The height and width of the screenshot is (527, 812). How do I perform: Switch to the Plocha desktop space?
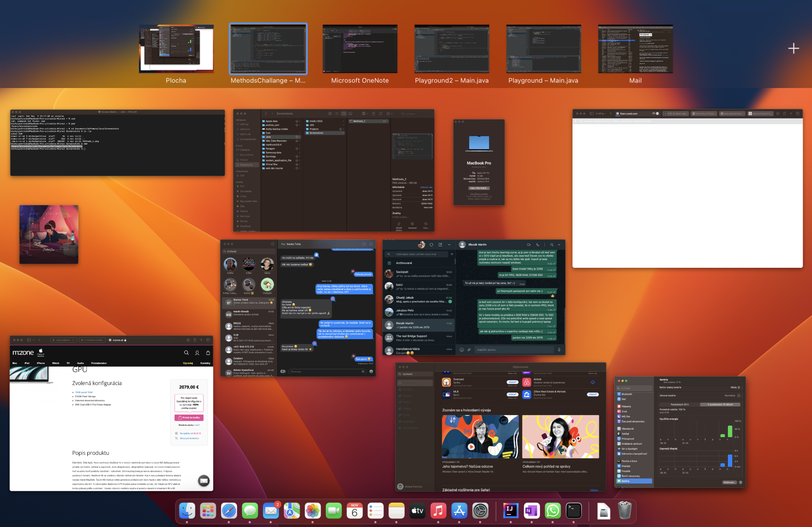click(176, 49)
